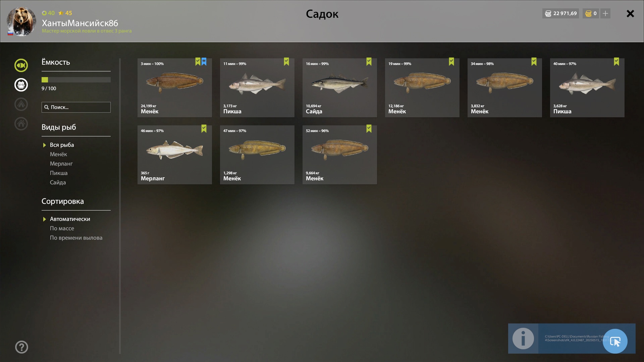Image resolution: width=644 pixels, height=362 pixels.
Task: Sort fish По массе
Action: [x=62, y=228]
